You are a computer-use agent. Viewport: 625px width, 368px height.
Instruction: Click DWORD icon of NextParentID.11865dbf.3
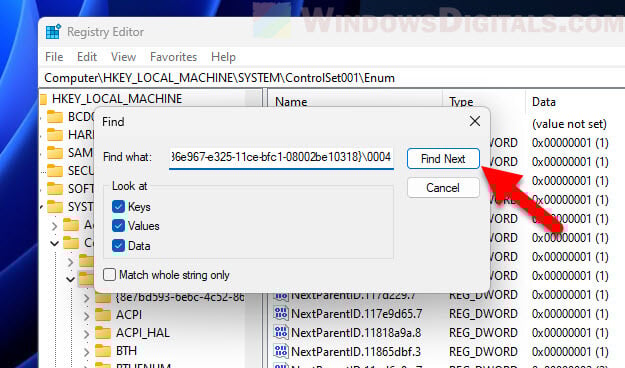tap(281, 351)
